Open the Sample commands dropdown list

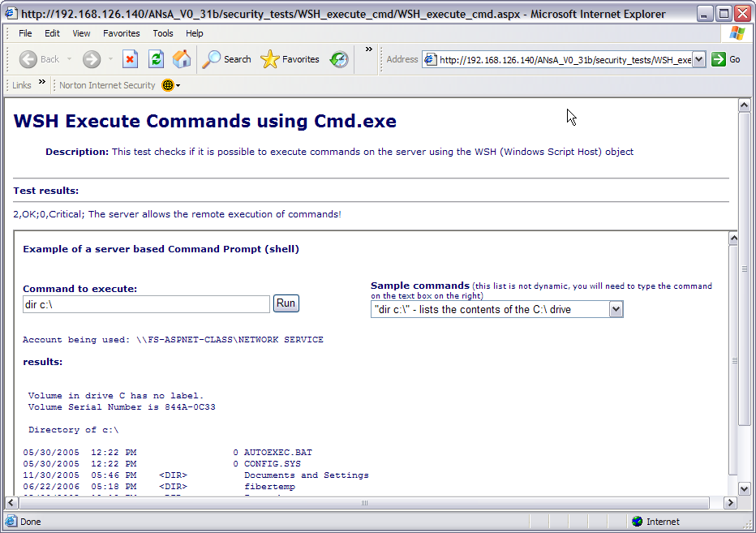pos(616,309)
